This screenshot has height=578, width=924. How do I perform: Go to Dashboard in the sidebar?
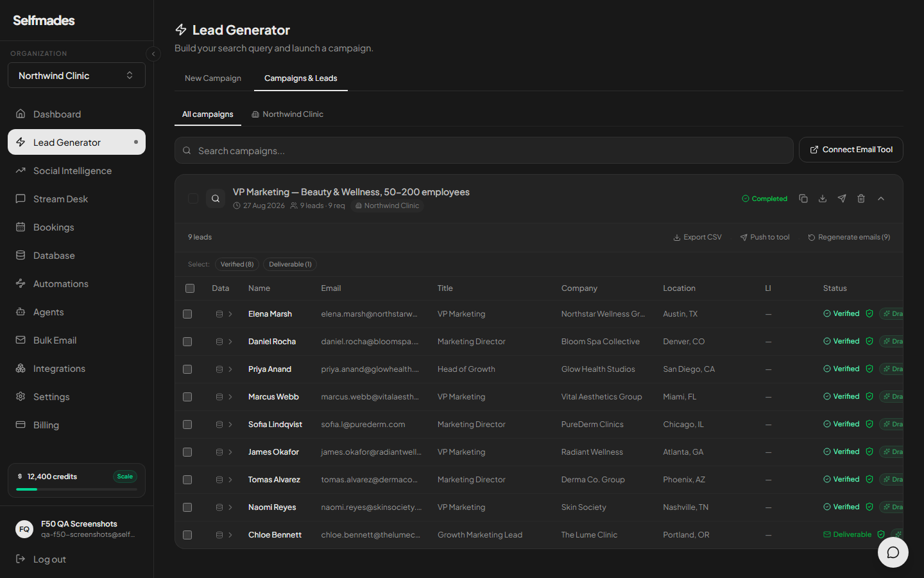76,114
